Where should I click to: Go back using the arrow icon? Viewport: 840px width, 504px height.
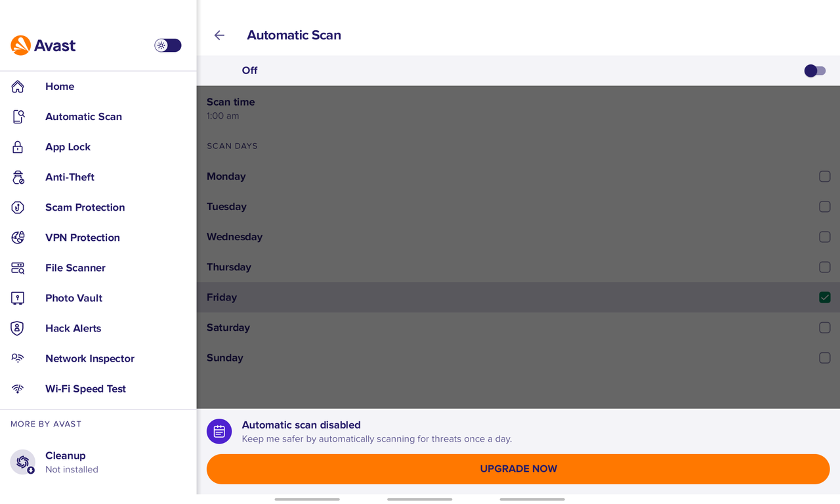click(219, 35)
